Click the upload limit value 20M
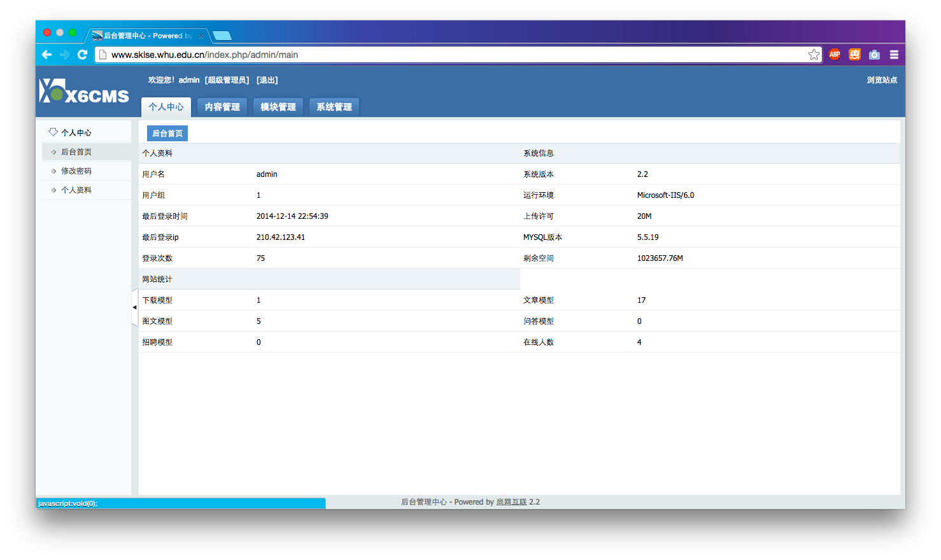This screenshot has height=560, width=941. [644, 216]
